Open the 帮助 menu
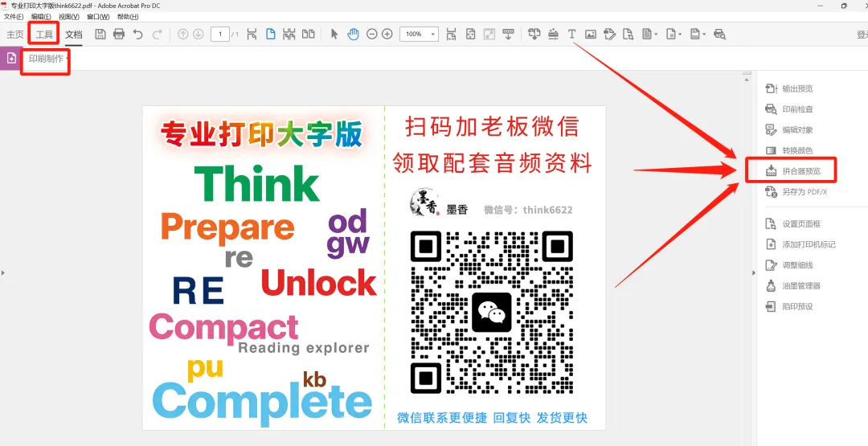The height and width of the screenshot is (446, 868). [127, 17]
